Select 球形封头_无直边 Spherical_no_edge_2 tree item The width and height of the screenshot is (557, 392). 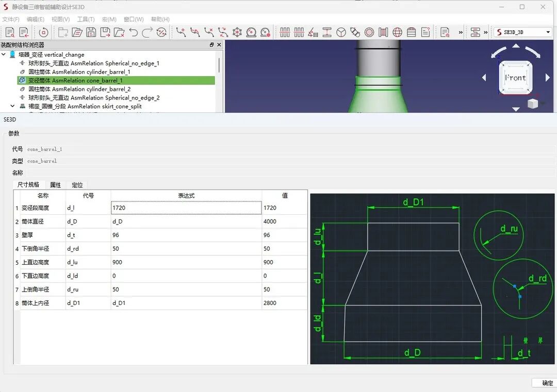[x=94, y=97]
